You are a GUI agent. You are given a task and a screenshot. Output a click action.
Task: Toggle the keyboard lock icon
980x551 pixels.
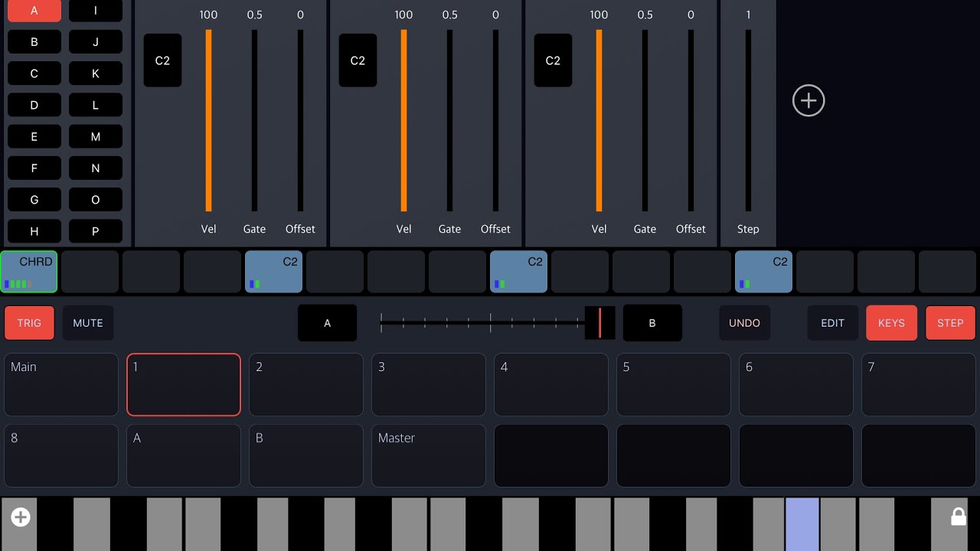pos(958,517)
